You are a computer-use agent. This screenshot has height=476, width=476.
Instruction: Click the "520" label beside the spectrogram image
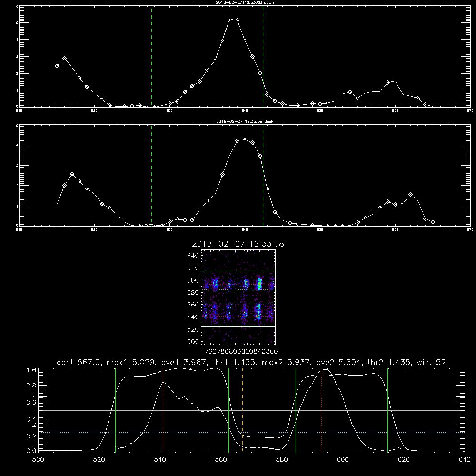click(x=193, y=329)
